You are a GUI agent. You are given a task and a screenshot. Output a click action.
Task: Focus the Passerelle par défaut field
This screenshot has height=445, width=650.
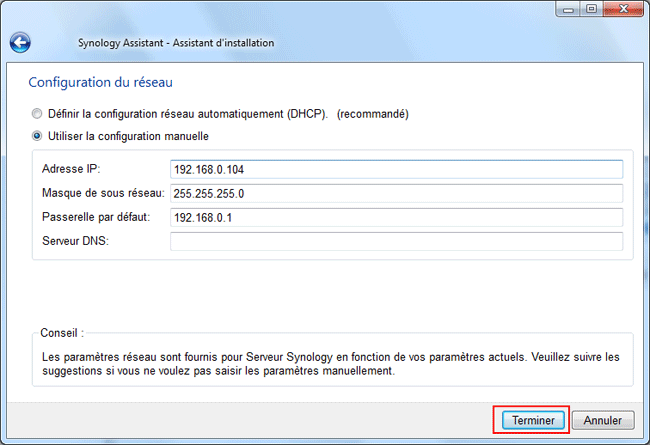(396, 217)
